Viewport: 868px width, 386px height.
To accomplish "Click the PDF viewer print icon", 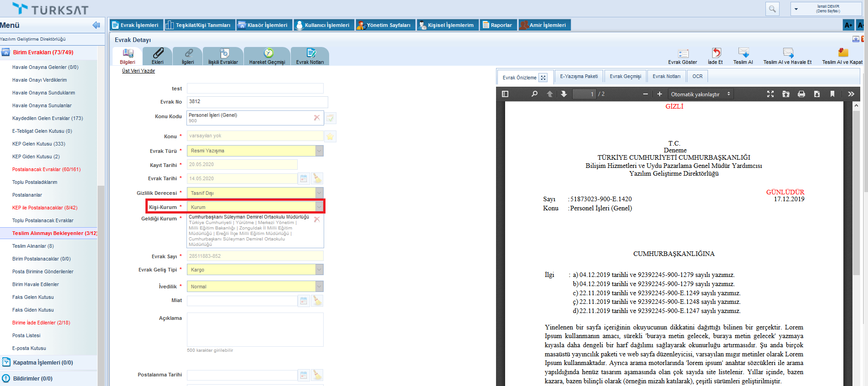I will [801, 94].
